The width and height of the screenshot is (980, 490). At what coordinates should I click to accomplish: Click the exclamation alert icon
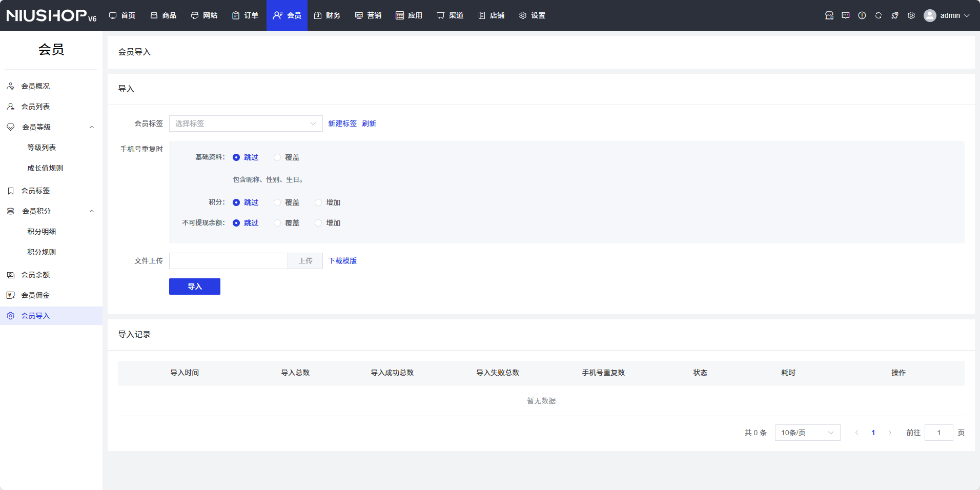(862, 15)
